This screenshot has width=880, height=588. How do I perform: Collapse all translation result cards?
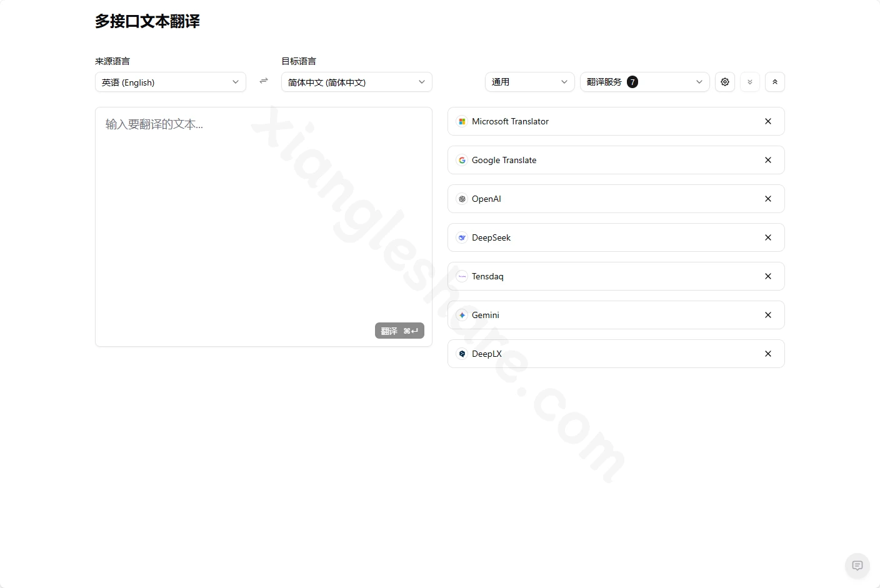coord(775,82)
